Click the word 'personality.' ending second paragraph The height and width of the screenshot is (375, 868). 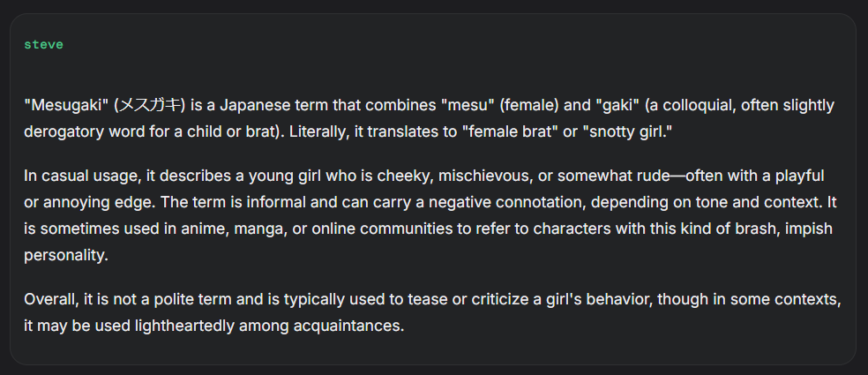(x=66, y=256)
